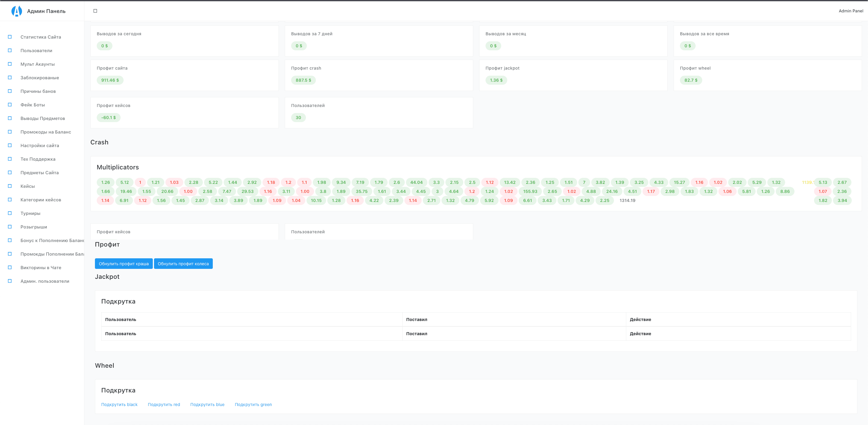Click icon next to Кейсы

[x=10, y=186]
